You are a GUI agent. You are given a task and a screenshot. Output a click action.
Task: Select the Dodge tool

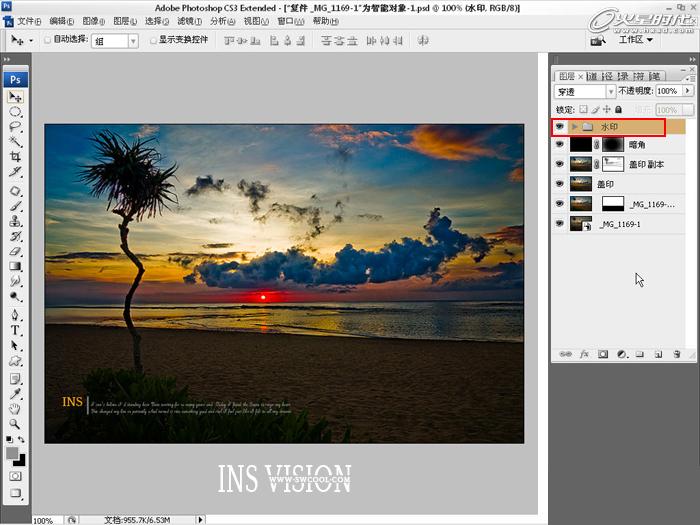(x=15, y=296)
